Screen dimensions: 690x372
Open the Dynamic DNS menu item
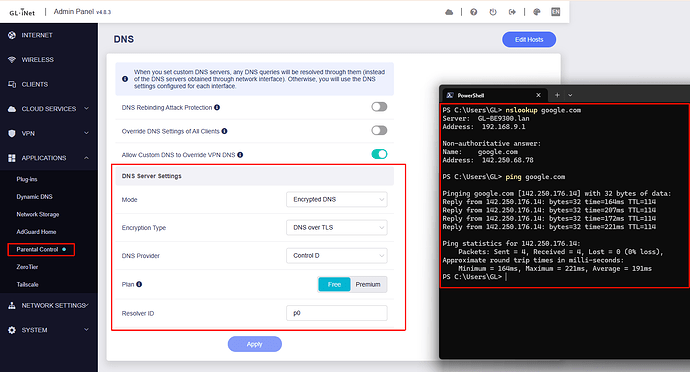coord(34,197)
